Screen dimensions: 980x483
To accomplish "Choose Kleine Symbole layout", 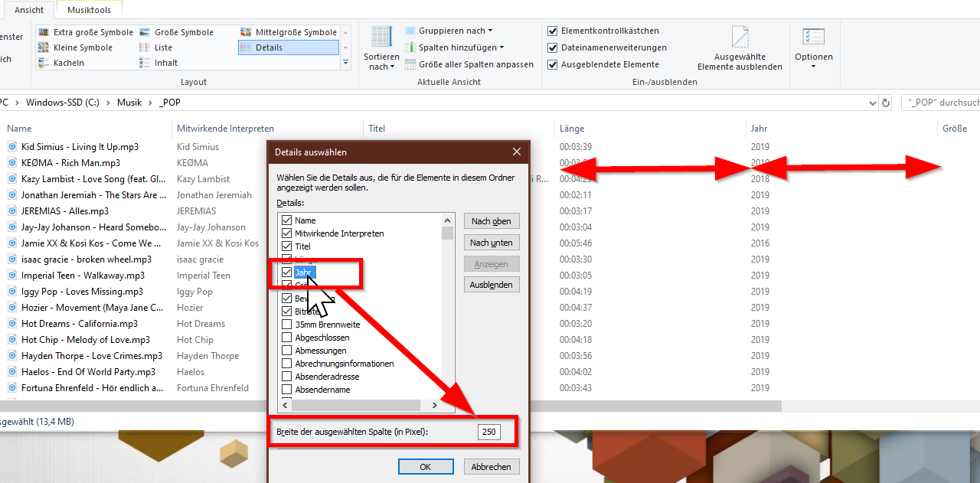I will tap(75, 47).
